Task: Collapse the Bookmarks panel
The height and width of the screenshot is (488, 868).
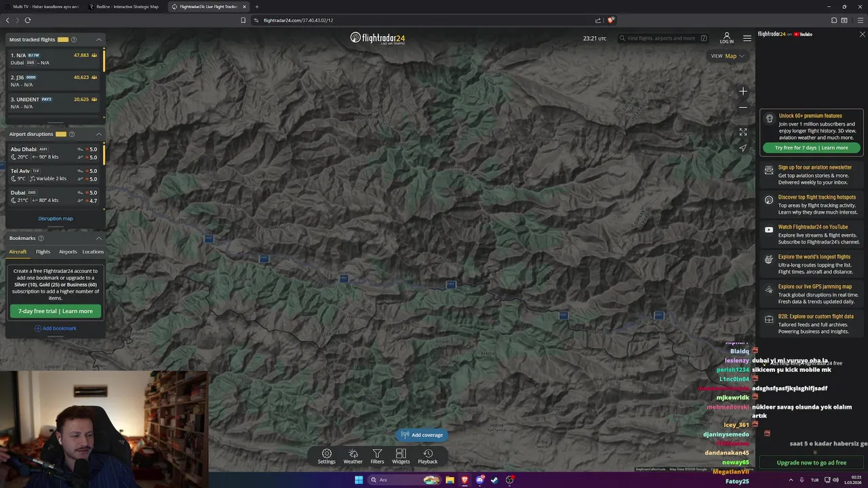Action: coord(99,238)
